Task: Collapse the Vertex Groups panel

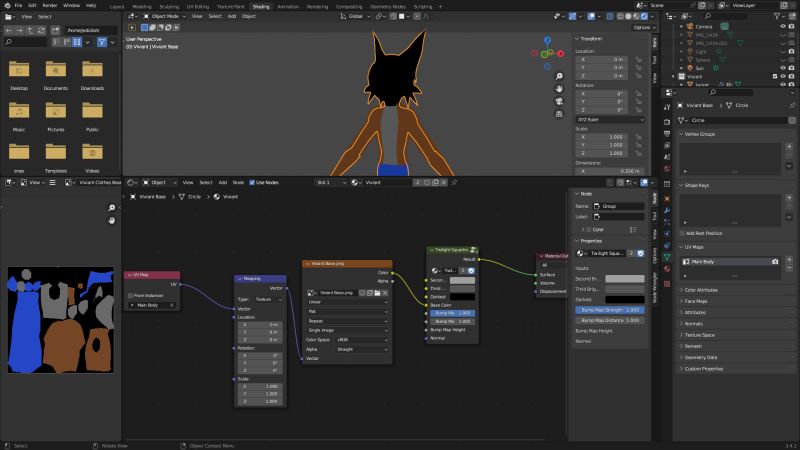Action: click(x=699, y=134)
